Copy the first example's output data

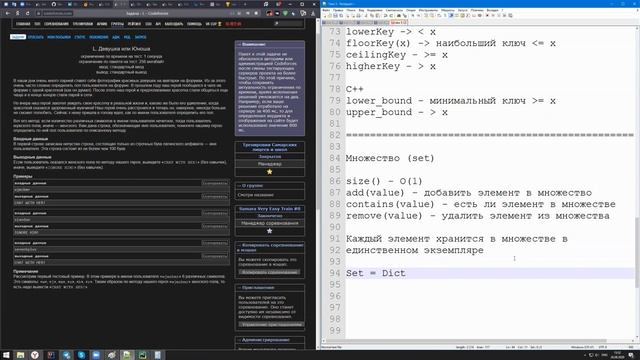coord(215,196)
